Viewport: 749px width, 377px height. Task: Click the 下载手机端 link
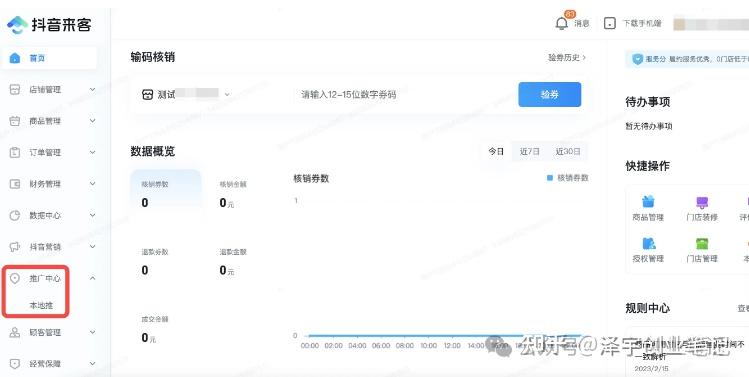[x=642, y=23]
